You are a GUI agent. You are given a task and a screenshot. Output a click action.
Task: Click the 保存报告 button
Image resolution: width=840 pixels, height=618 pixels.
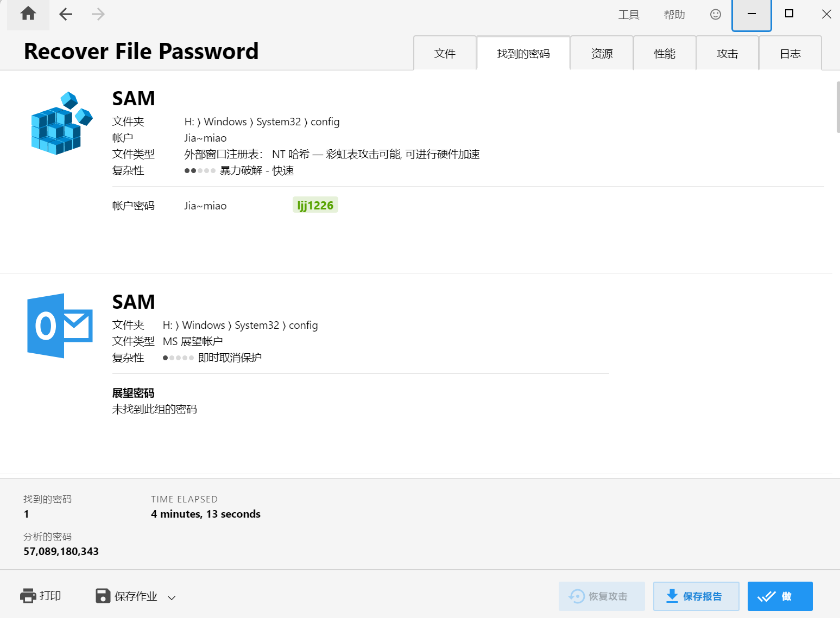coord(696,596)
